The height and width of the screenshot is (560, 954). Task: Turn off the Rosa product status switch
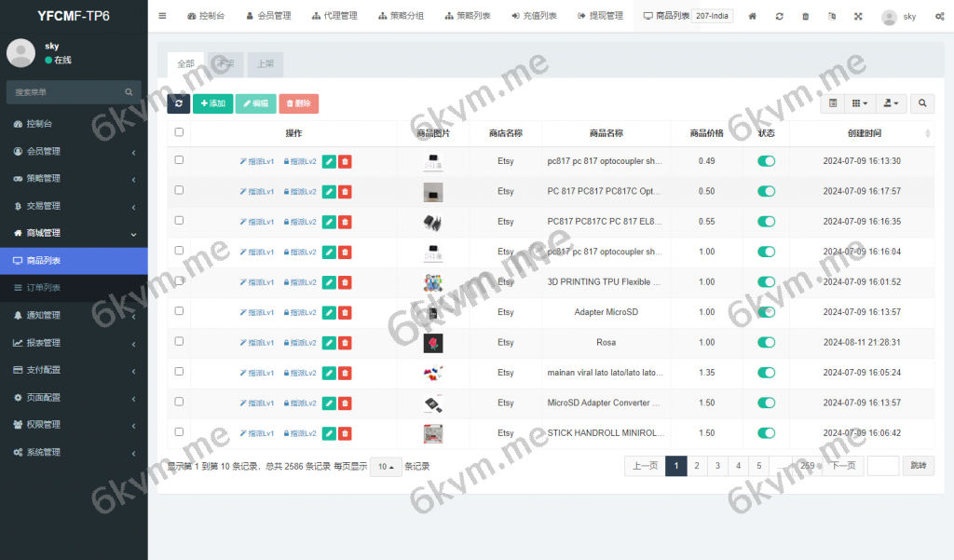pos(765,342)
